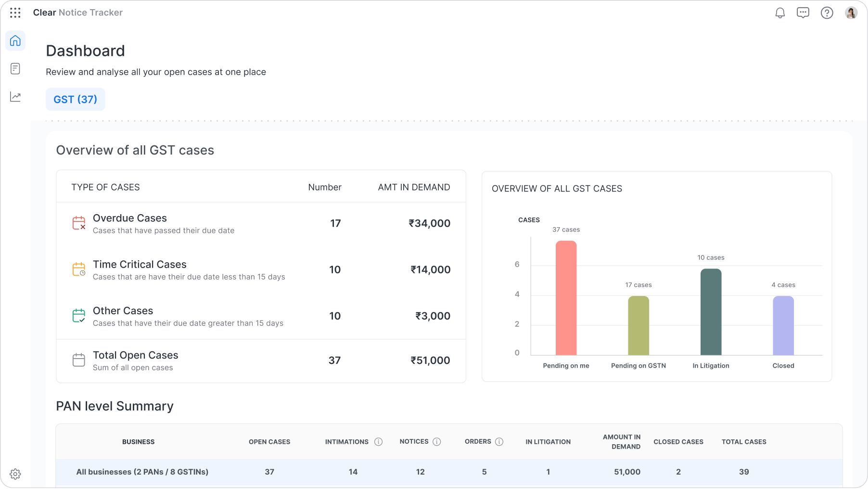Open the app launcher grid icon
This screenshot has width=868, height=489.
tap(15, 13)
